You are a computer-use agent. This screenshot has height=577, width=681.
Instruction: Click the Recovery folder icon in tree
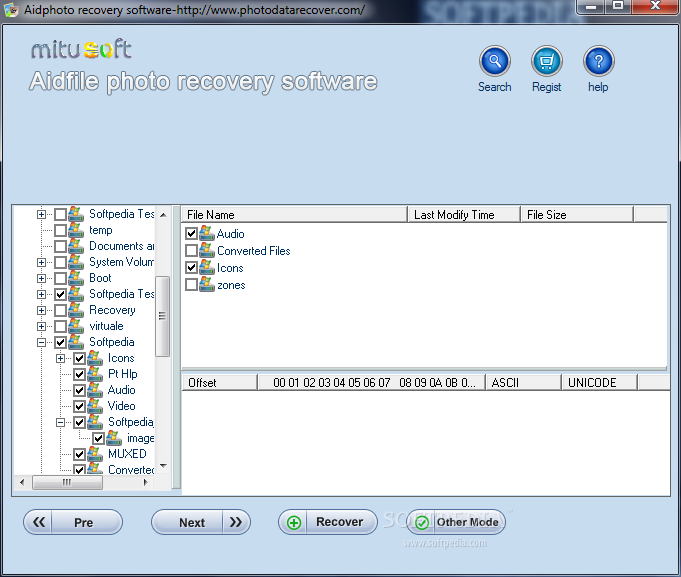[x=76, y=310]
